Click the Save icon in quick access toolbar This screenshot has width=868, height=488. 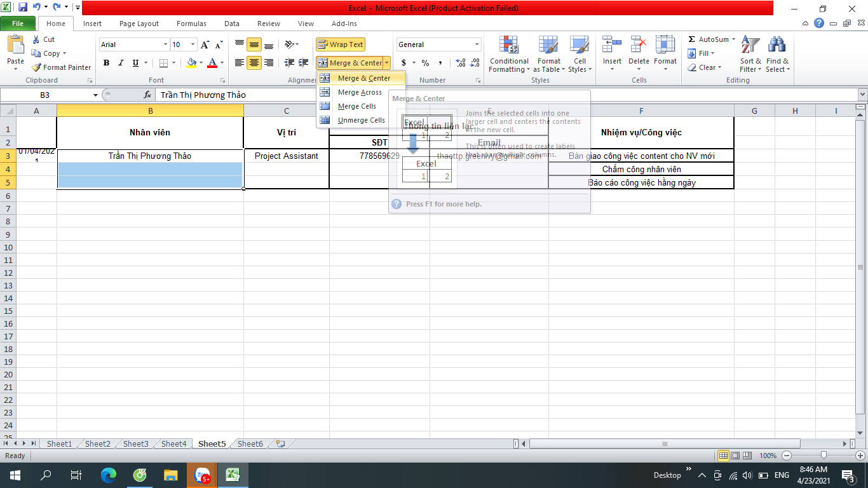click(23, 8)
